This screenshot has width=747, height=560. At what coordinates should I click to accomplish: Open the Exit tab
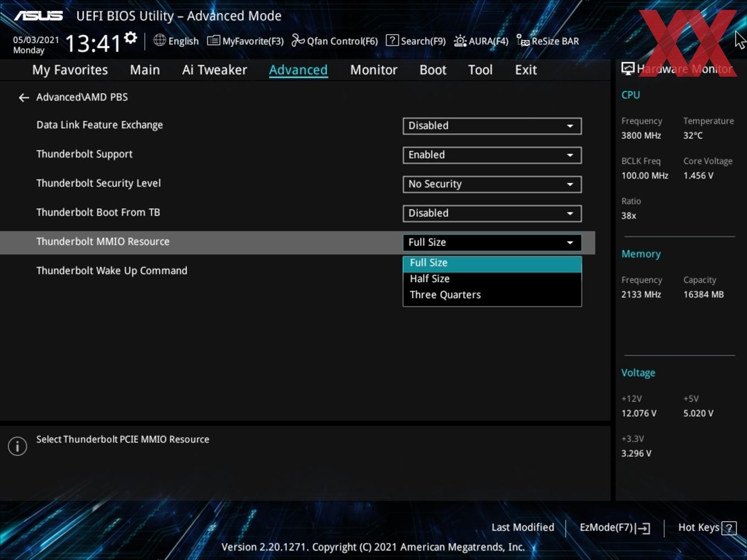point(526,70)
